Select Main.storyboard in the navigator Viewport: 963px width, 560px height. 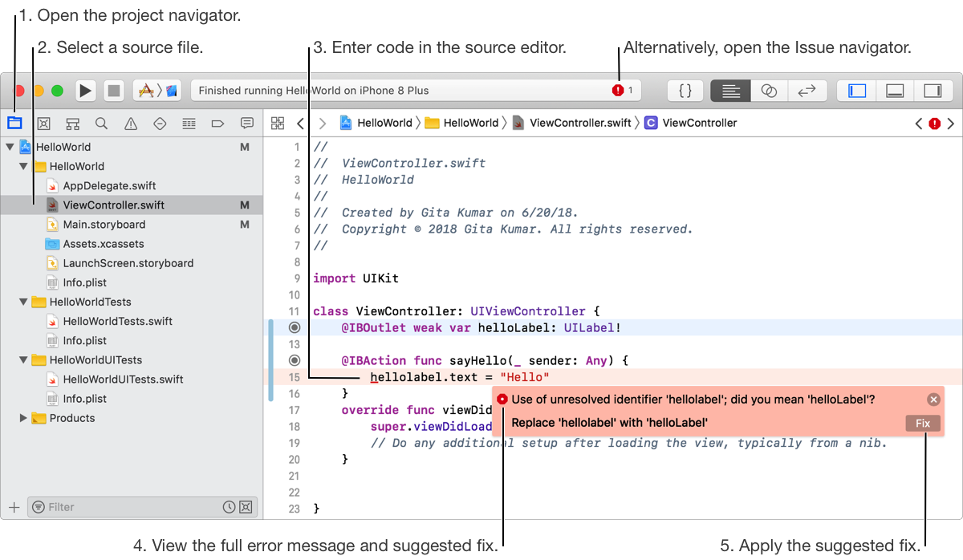pos(104,225)
